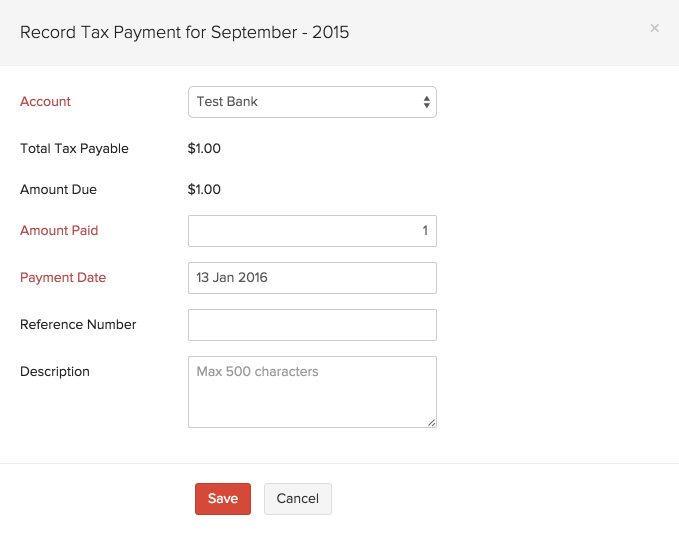This screenshot has width=679, height=535.
Task: Save the tax payment
Action: [x=223, y=499]
